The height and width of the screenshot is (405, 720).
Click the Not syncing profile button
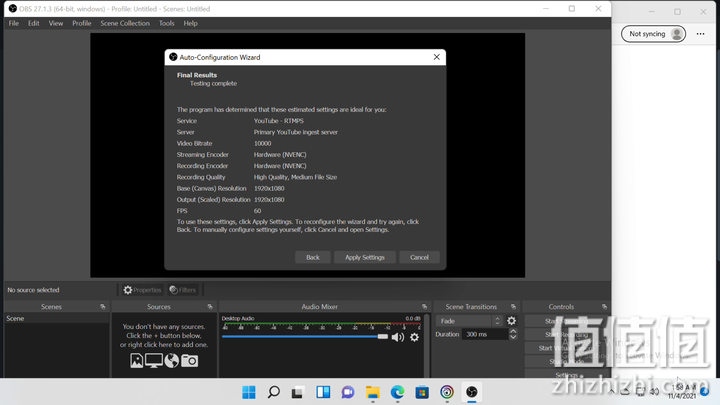click(653, 34)
